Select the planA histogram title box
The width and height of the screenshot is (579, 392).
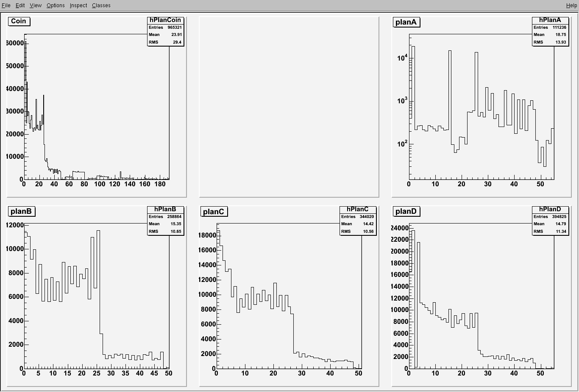click(x=406, y=22)
